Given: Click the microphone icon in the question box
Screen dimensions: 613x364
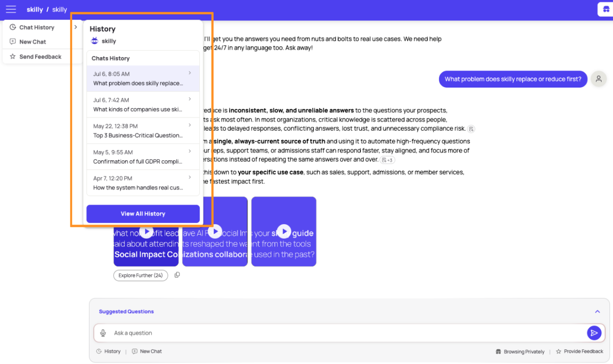Looking at the screenshot, I should 104,333.
